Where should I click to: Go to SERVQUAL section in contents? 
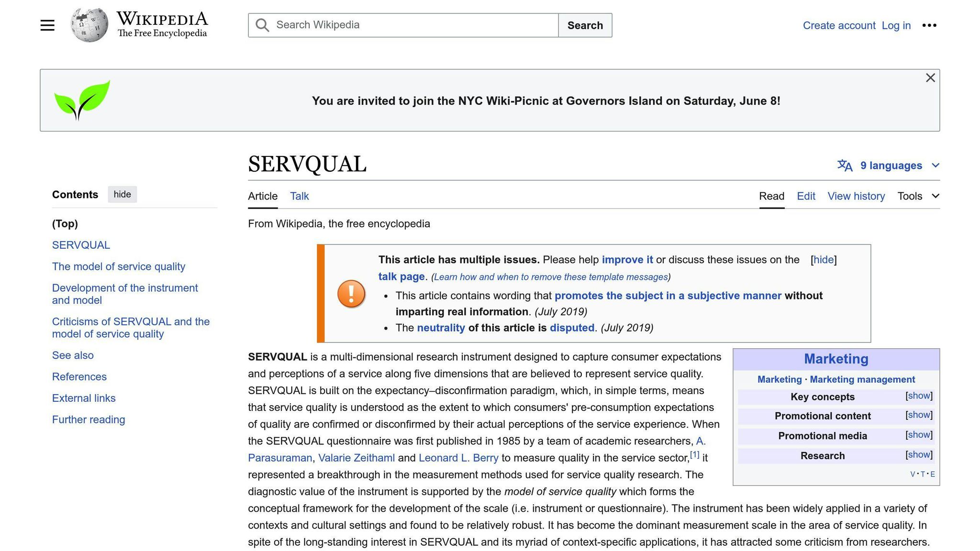click(x=81, y=245)
